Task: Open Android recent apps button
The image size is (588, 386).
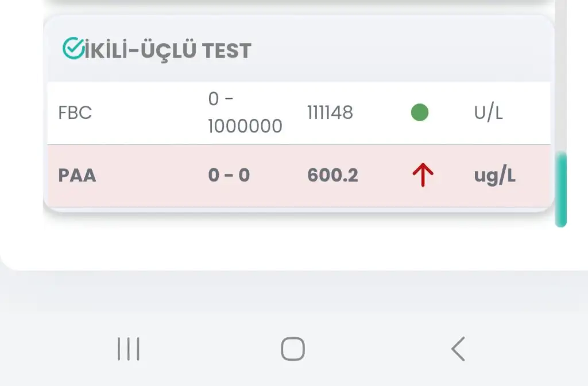Action: pyautogui.click(x=129, y=349)
